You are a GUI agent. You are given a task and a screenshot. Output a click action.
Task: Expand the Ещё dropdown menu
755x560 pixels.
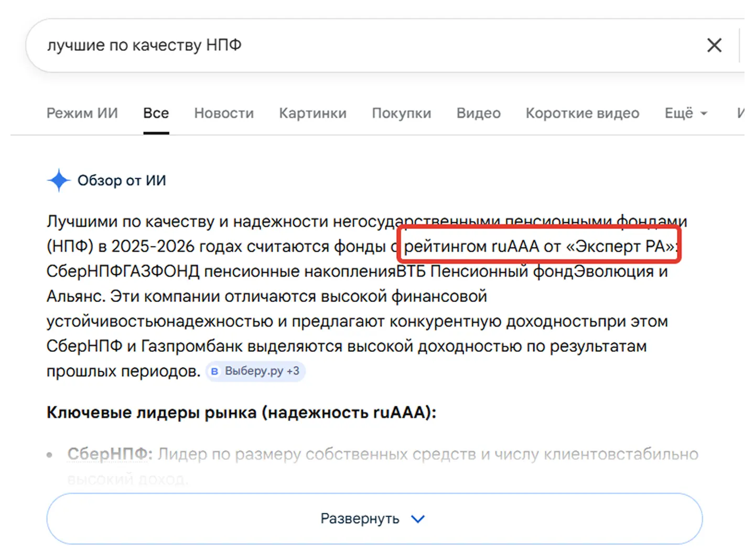686,113
